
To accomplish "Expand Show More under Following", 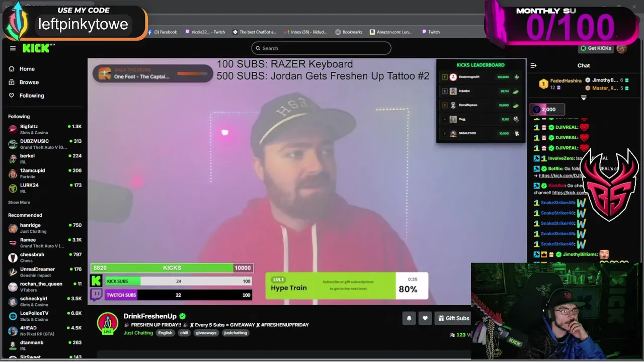I will click(x=19, y=202).
